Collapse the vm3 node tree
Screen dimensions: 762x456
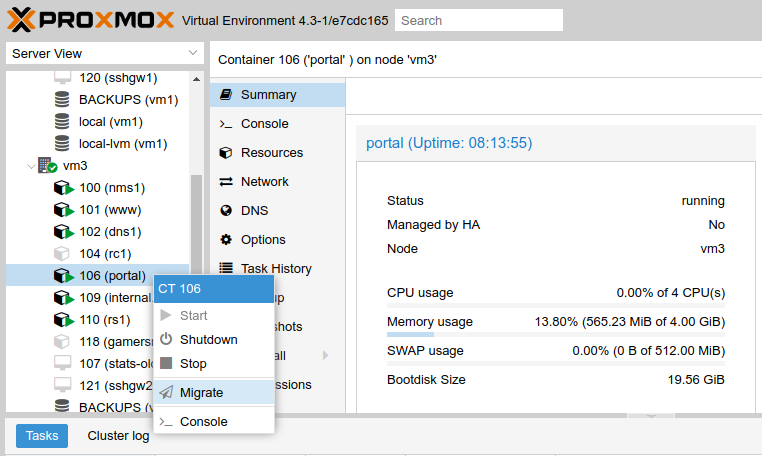(31, 166)
